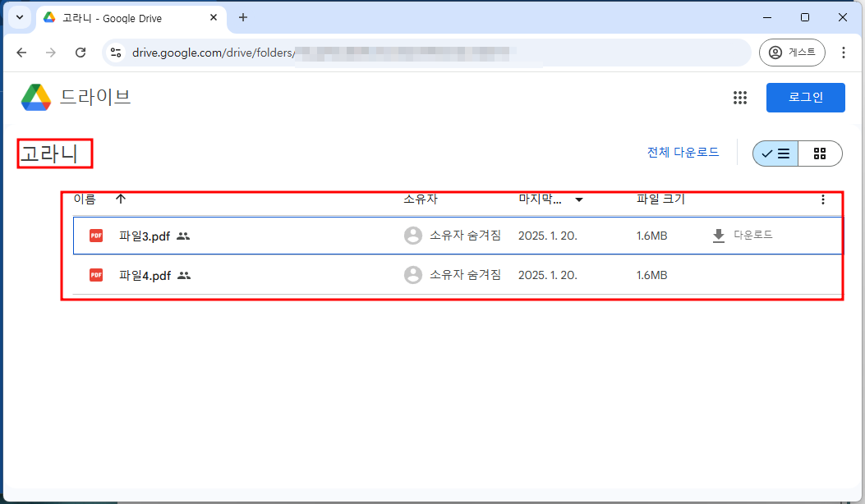Open the Google apps grid menu

click(x=740, y=98)
